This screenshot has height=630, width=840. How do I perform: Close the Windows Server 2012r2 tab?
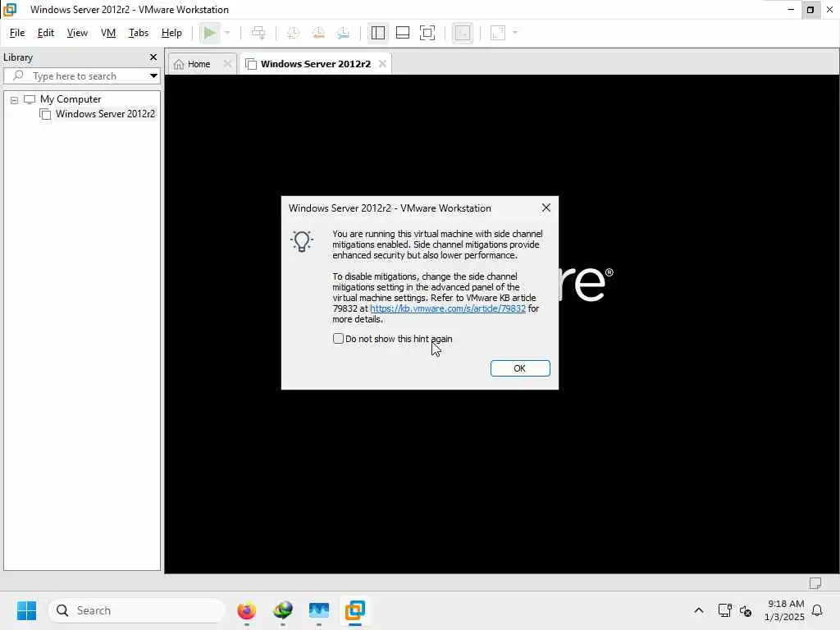click(x=382, y=64)
